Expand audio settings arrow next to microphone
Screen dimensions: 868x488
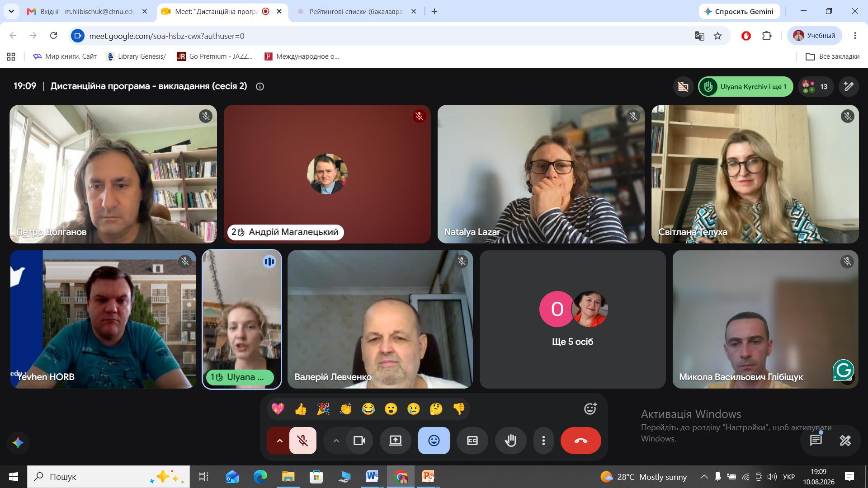pos(279,441)
